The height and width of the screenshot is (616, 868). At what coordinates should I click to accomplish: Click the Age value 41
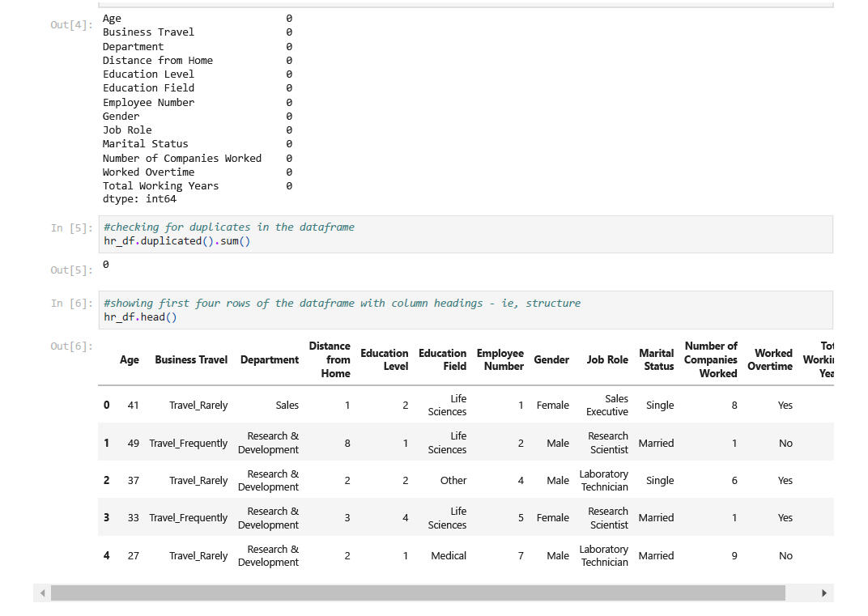point(133,405)
